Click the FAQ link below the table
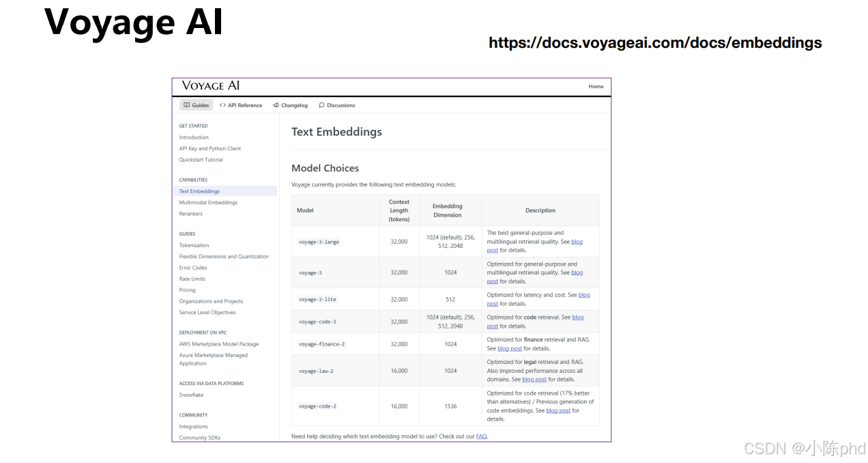The width and height of the screenshot is (868, 463). point(481,436)
